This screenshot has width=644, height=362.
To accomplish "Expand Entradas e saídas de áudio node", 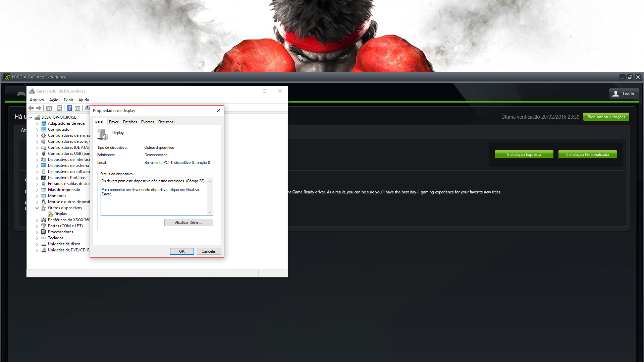I will [37, 184].
